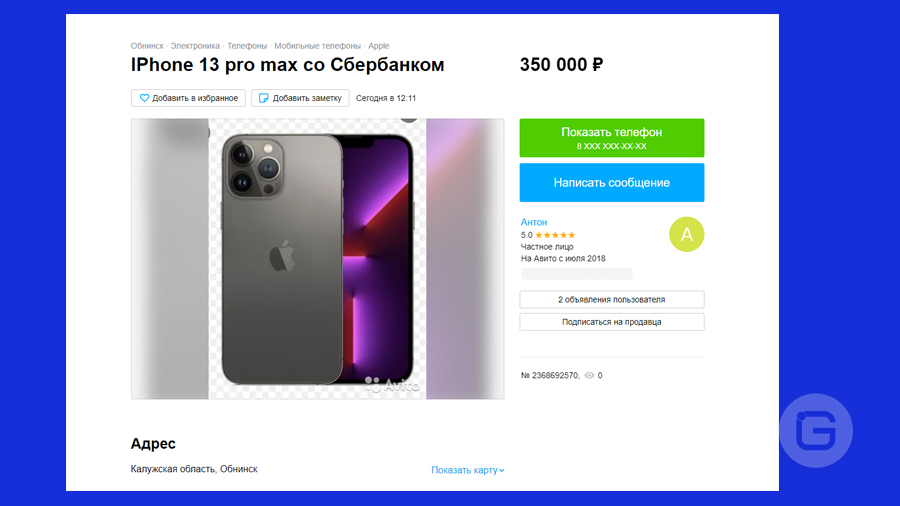Screen dimensions: 900x506
Task: Open the Обнинск breadcrumb link
Action: [147, 46]
